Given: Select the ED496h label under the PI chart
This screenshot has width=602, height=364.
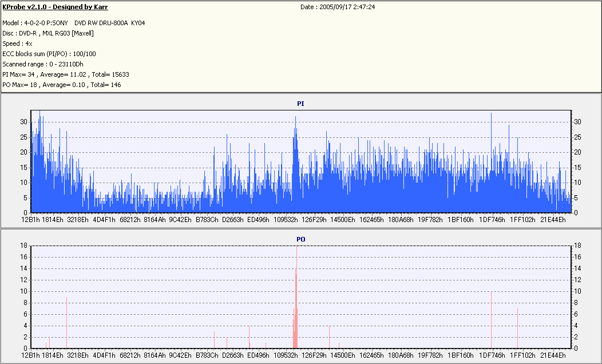Looking at the screenshot, I should click(258, 220).
